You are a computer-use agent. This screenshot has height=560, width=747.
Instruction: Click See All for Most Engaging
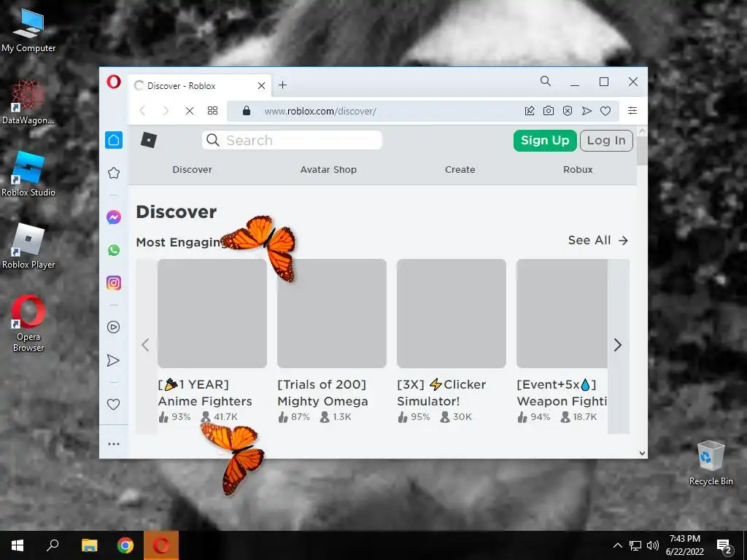[x=598, y=240]
